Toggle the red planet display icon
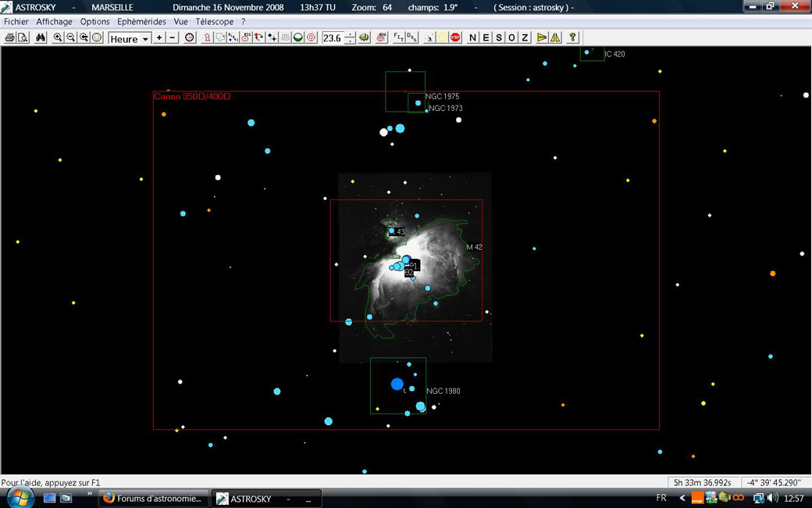This screenshot has height=508, width=812. pos(247,38)
